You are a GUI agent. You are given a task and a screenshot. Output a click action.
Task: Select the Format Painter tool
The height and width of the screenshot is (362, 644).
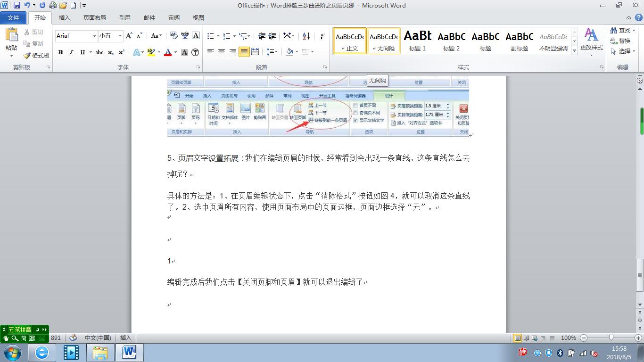pyautogui.click(x=36, y=55)
